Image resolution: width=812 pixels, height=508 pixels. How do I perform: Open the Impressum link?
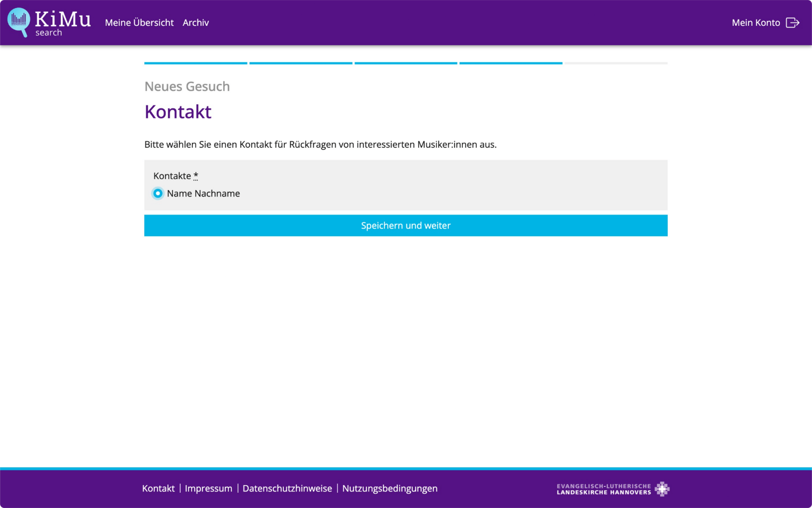(208, 488)
